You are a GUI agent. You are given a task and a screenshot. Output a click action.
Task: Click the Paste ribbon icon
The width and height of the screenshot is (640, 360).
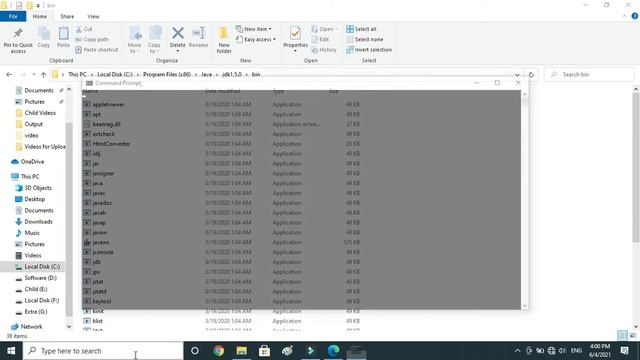click(x=63, y=38)
